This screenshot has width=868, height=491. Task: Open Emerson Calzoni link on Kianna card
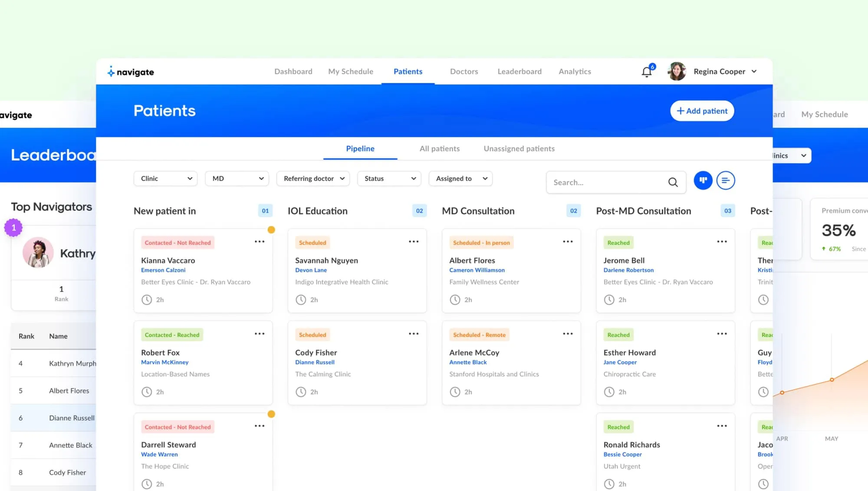[163, 270]
